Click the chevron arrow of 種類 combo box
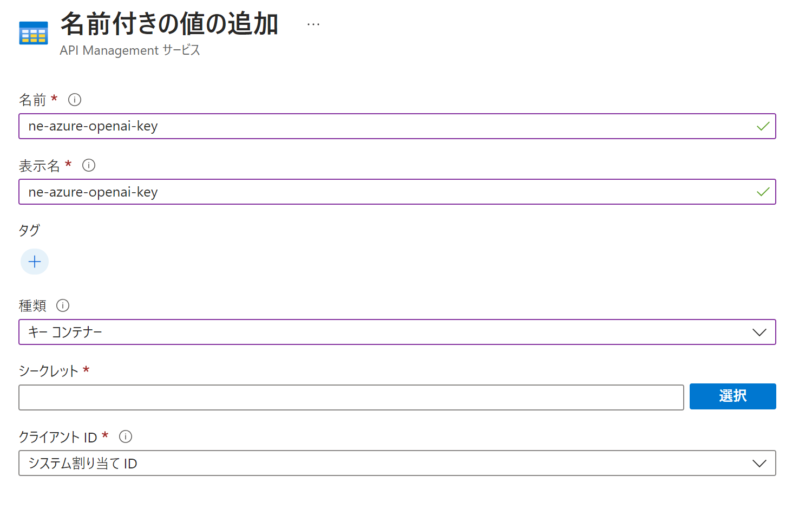The image size is (812, 528). pyautogui.click(x=759, y=332)
